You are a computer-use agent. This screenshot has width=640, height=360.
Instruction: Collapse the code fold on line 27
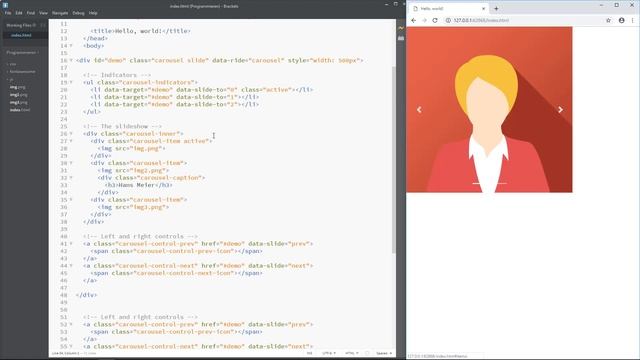71,141
